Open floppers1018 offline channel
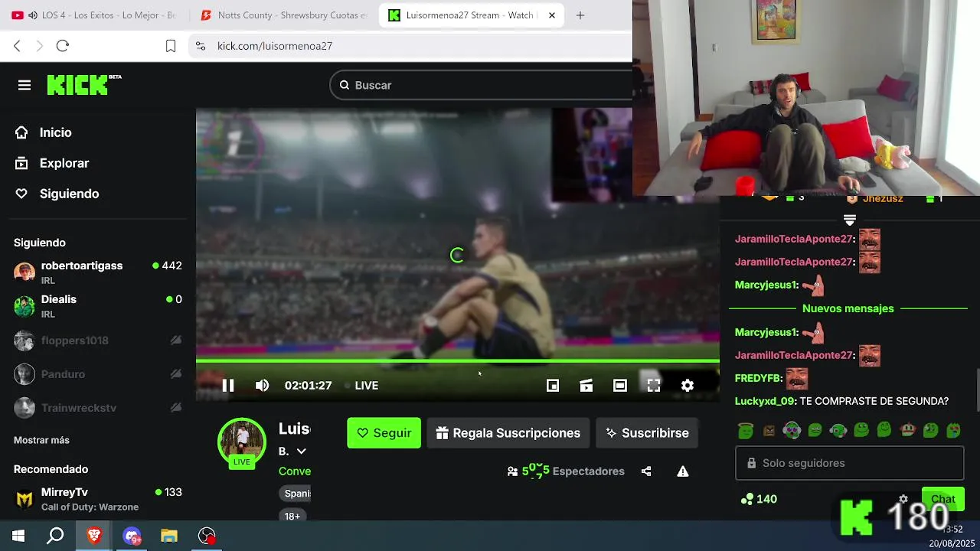The image size is (980, 551). point(98,341)
